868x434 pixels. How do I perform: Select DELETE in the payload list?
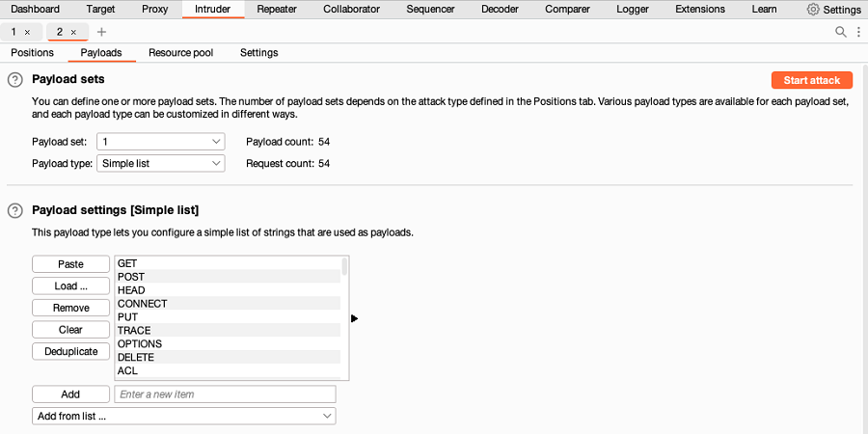click(x=228, y=357)
